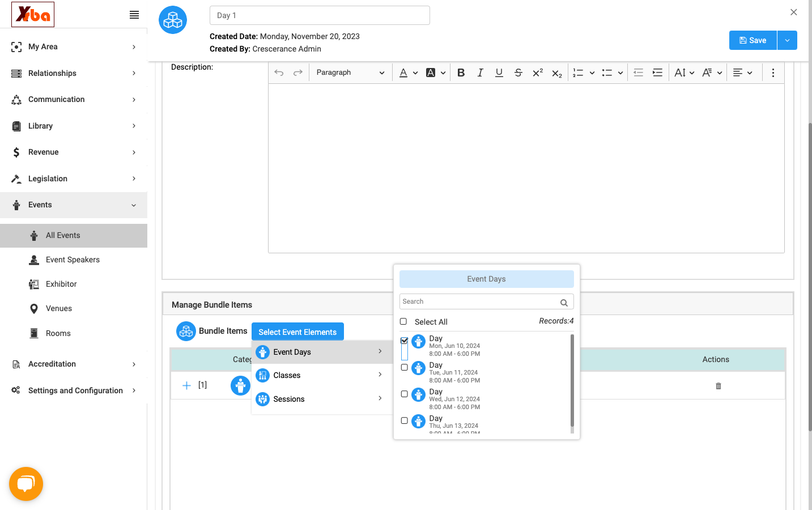Screen dimensions: 812x510
Task: Click the Save button
Action: pyautogui.click(x=753, y=40)
